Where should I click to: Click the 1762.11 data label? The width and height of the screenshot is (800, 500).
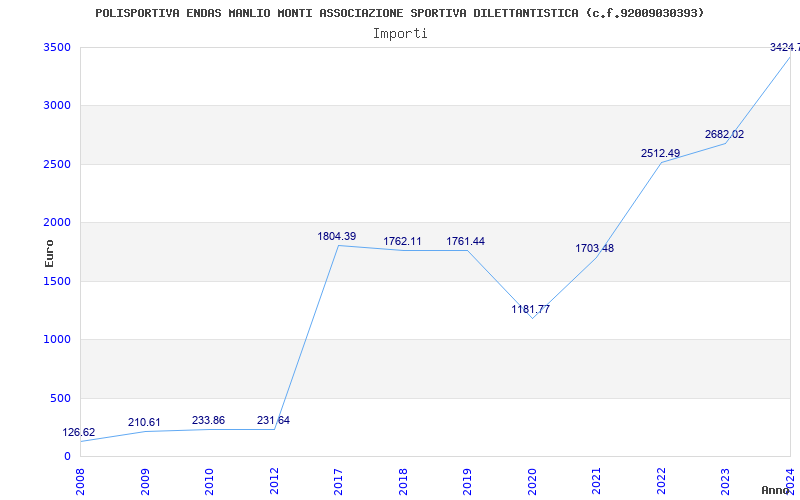tap(403, 241)
